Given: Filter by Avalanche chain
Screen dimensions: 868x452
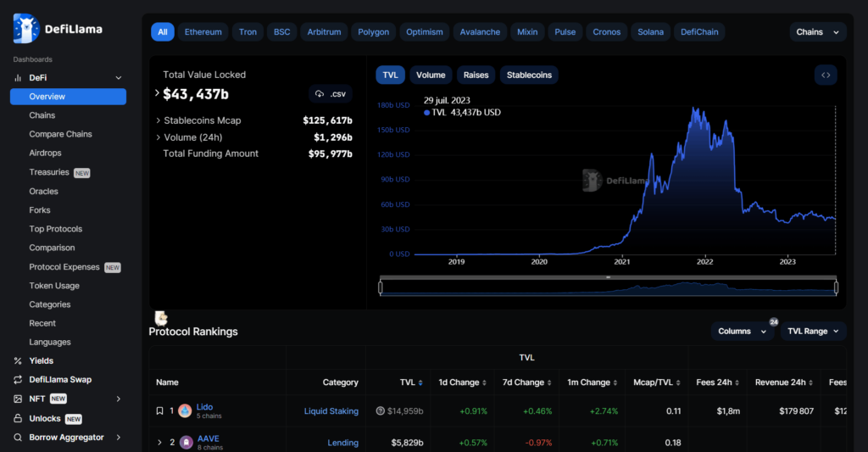Looking at the screenshot, I should pos(480,32).
